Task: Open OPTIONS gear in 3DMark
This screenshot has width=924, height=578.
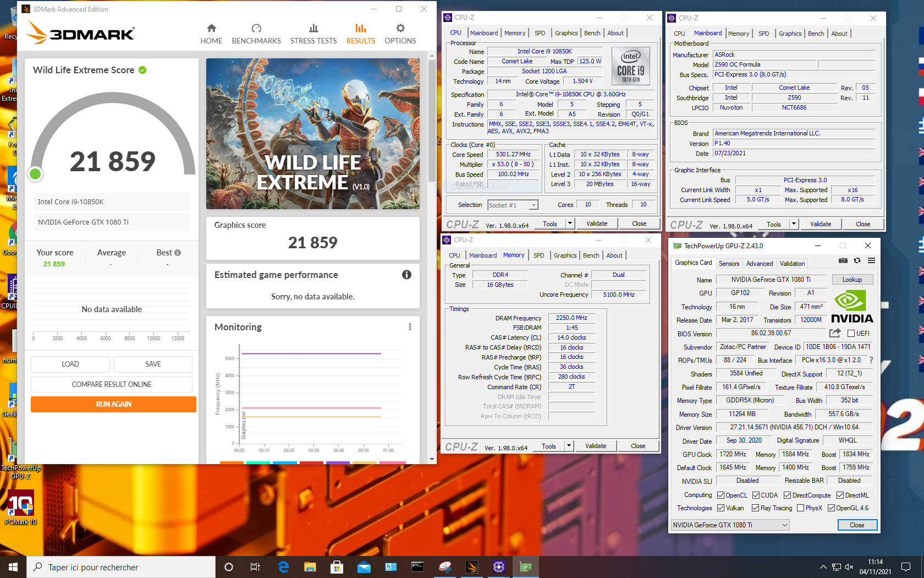Action: pos(400,34)
